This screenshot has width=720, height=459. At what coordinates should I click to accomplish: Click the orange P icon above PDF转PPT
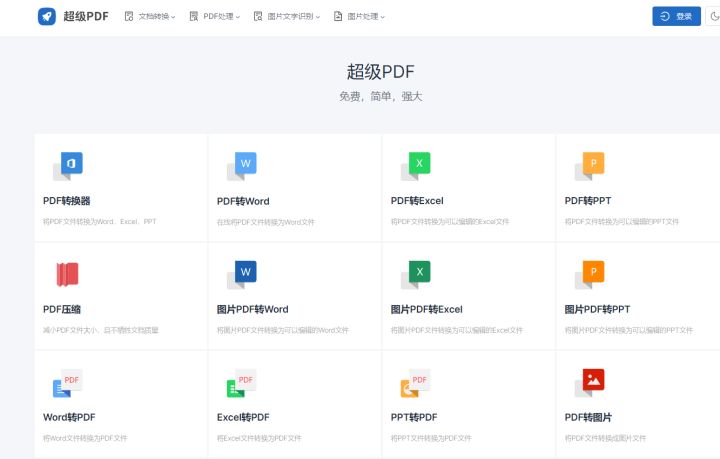(x=590, y=166)
